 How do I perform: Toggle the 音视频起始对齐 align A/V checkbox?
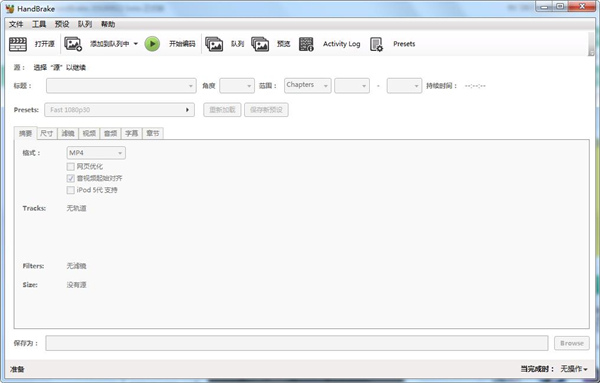coord(70,178)
